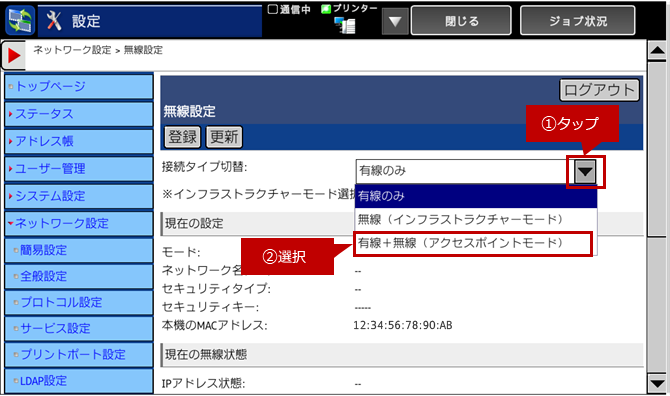Viewport: 670px width, 396px height.
Task: Click the ネットワーク設定 breadcrumb text
Action: click(x=72, y=50)
